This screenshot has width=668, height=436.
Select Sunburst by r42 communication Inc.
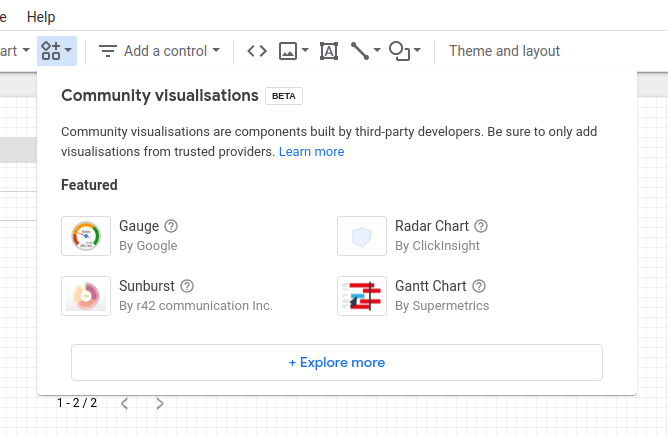[x=196, y=296]
